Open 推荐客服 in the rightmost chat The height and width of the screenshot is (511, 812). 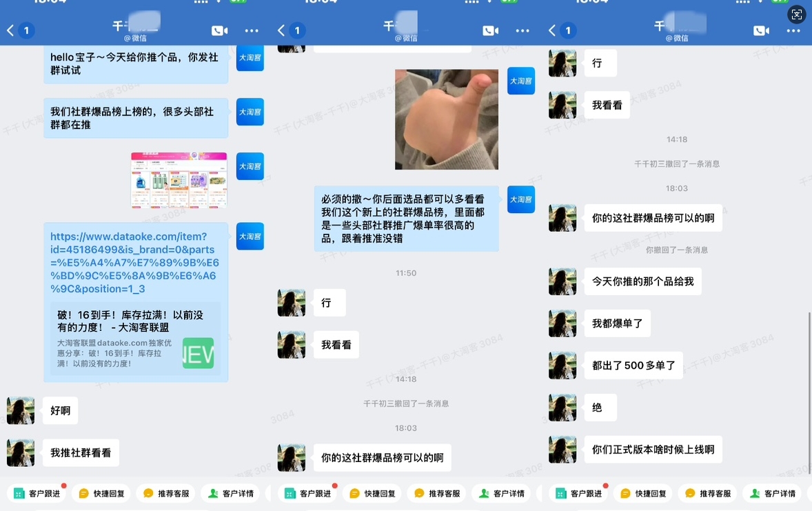pos(707,493)
